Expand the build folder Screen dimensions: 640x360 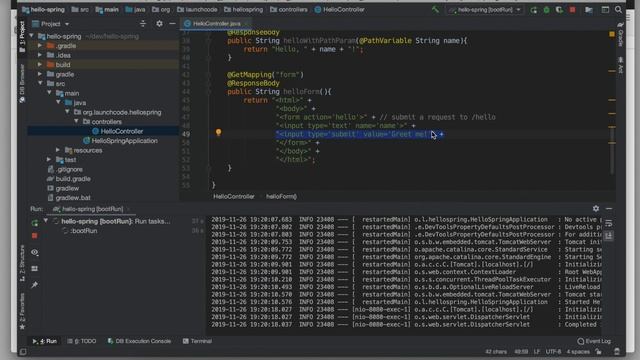point(40,64)
